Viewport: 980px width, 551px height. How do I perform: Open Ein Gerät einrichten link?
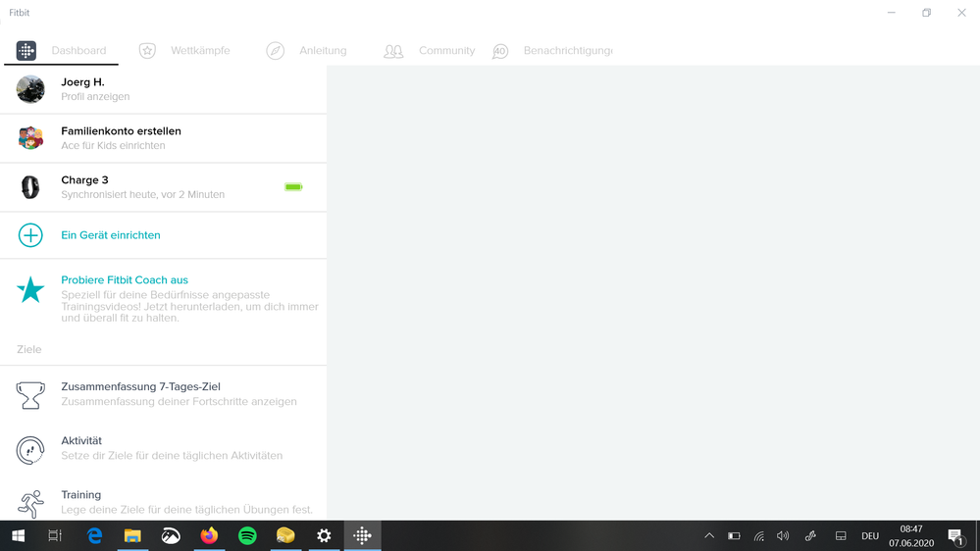click(x=111, y=235)
